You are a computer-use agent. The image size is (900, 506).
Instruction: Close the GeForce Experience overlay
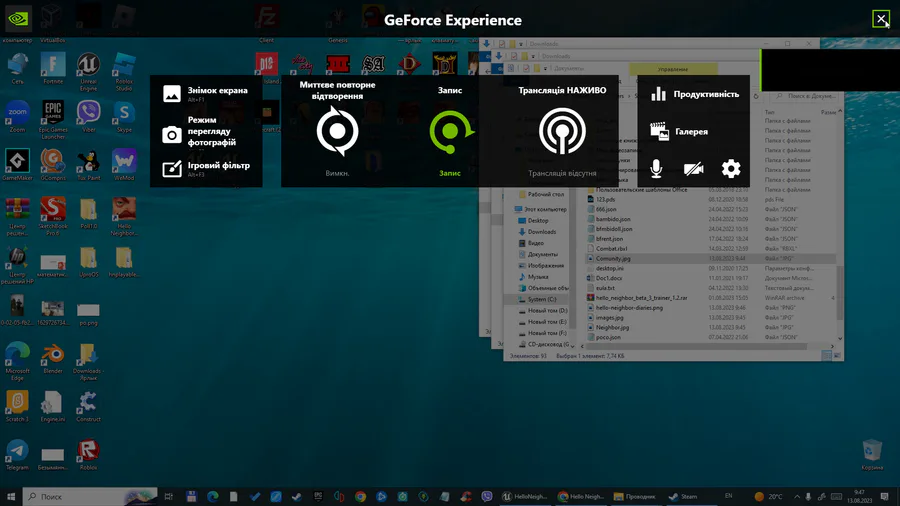[880, 19]
